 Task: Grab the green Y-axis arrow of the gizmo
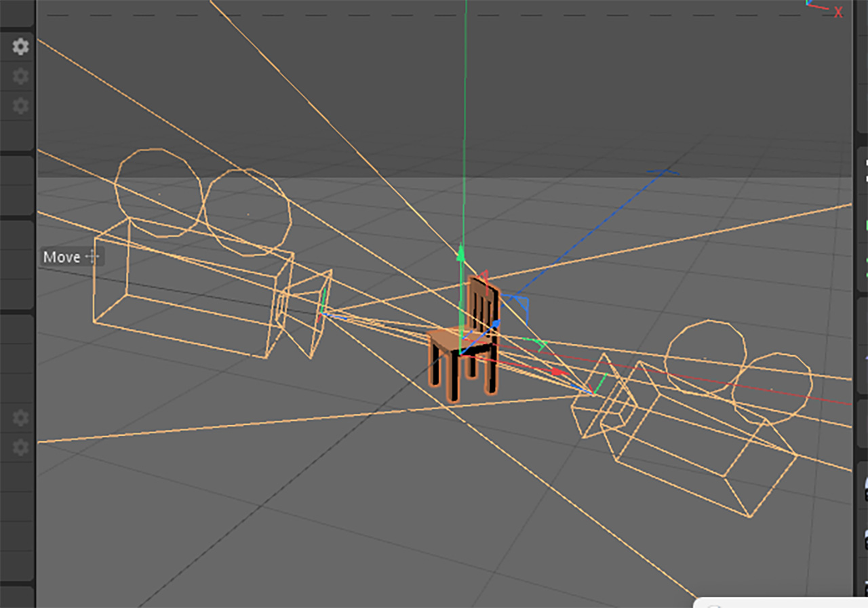click(x=460, y=254)
